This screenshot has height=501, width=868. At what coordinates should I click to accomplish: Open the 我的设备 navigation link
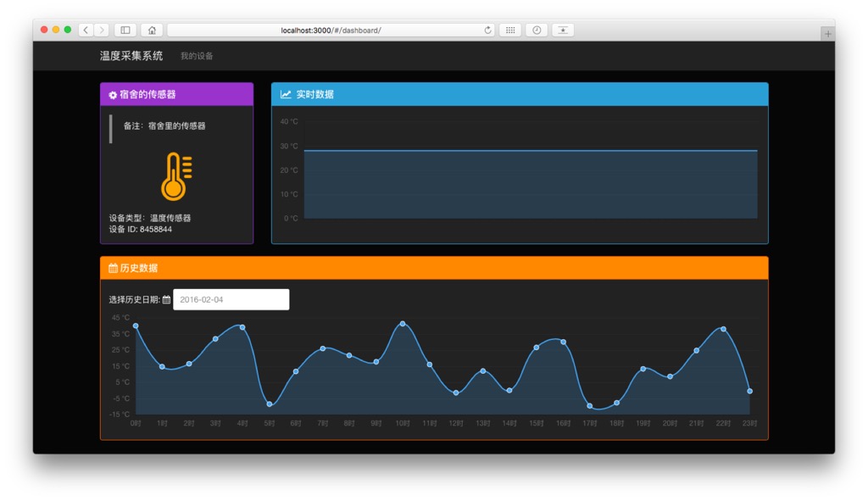(x=197, y=56)
